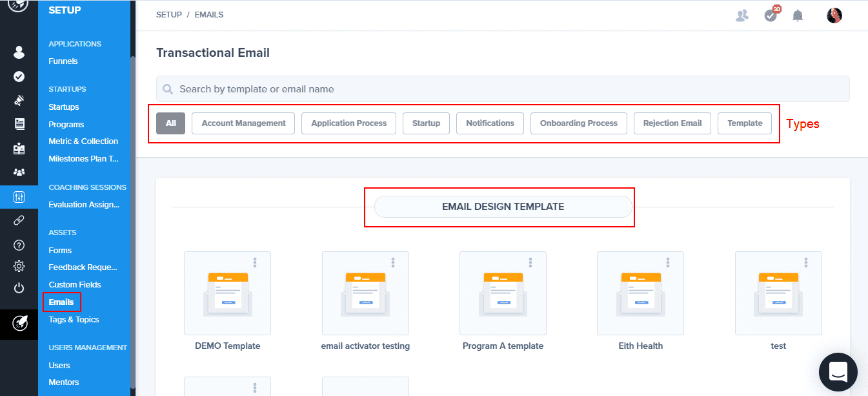Open the Eith Health thumbnail

[640, 293]
